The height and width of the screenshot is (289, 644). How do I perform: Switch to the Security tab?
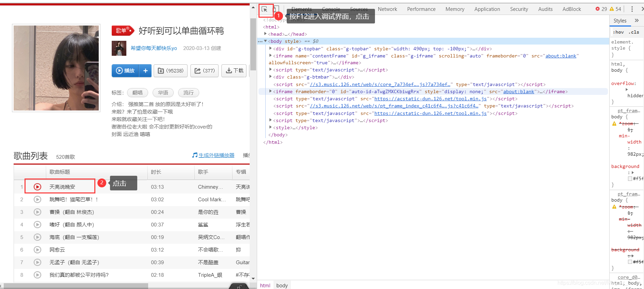519,9
